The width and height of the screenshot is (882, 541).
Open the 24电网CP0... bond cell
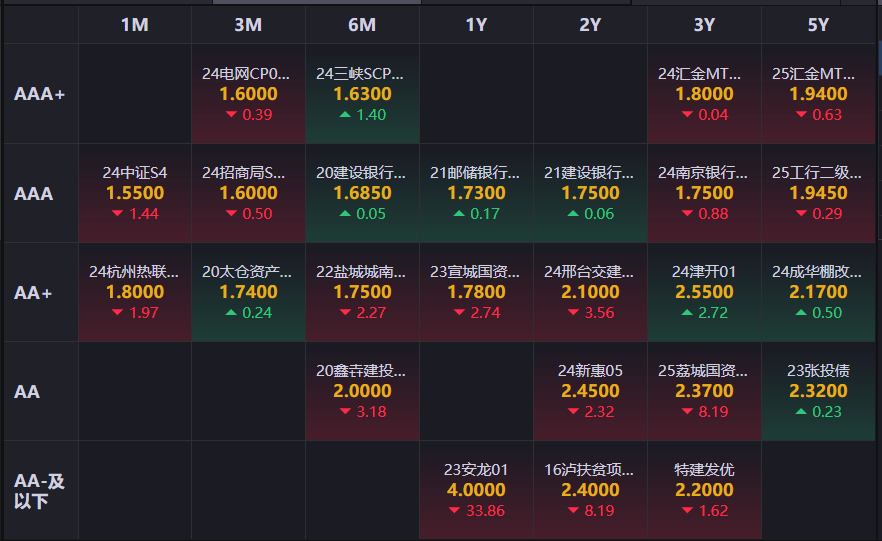[248, 94]
